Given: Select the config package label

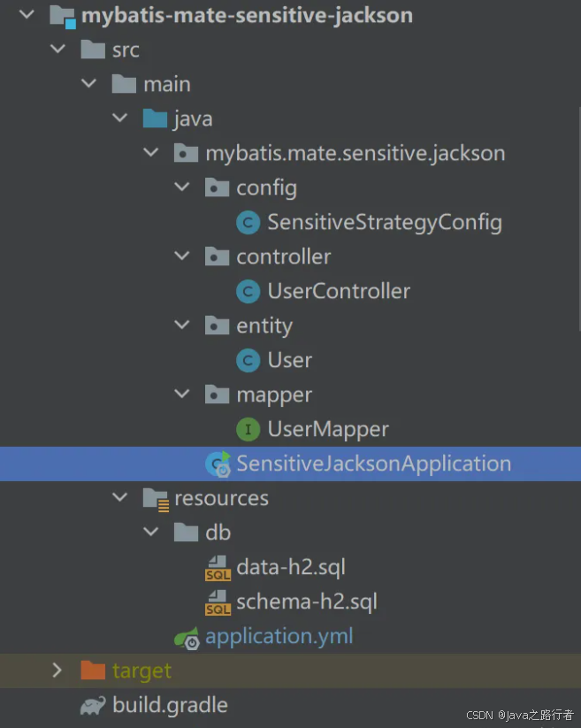Looking at the screenshot, I should coord(267,189).
